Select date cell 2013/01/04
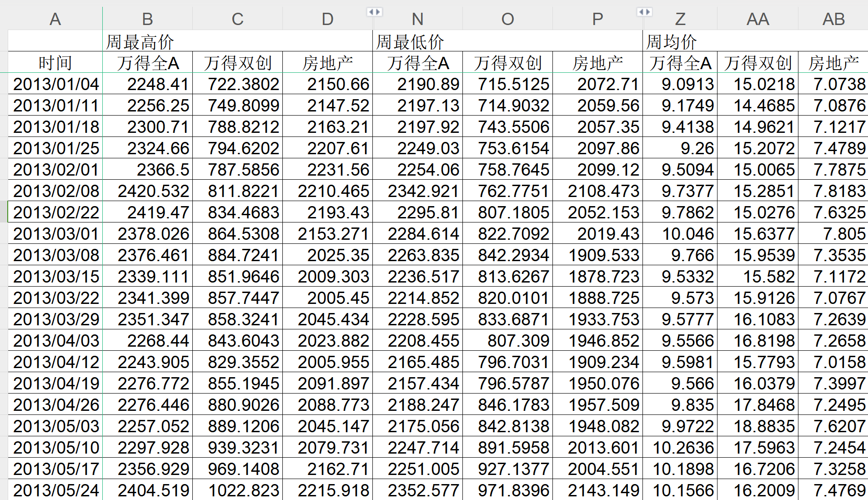This screenshot has width=868, height=500. pyautogui.click(x=55, y=84)
